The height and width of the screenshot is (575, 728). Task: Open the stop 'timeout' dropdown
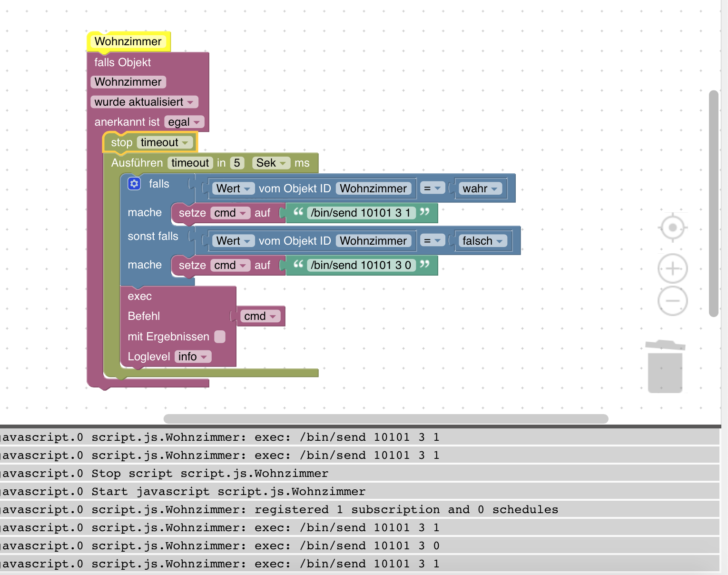click(x=165, y=142)
